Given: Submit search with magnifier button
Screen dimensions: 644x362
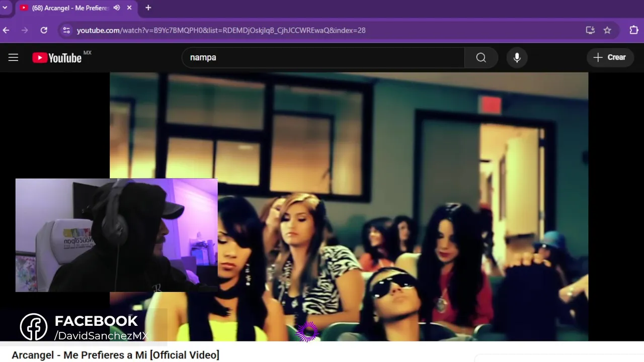Looking at the screenshot, I should tap(481, 57).
